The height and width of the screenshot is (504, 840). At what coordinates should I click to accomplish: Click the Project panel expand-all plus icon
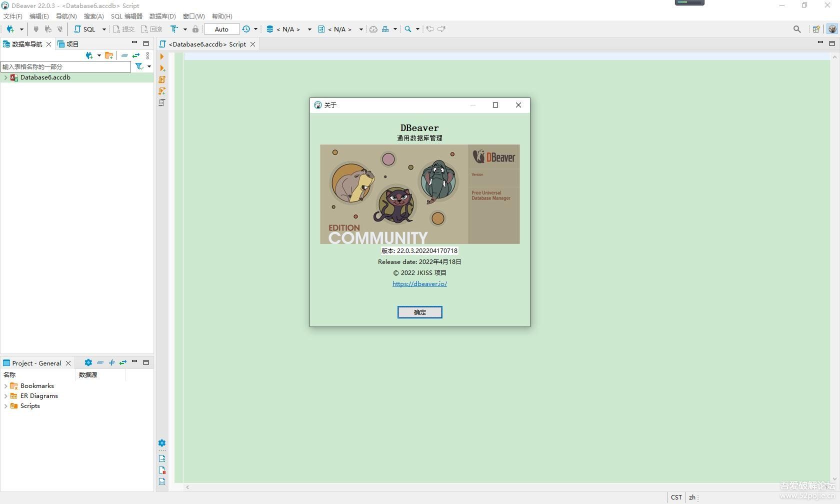tap(111, 362)
